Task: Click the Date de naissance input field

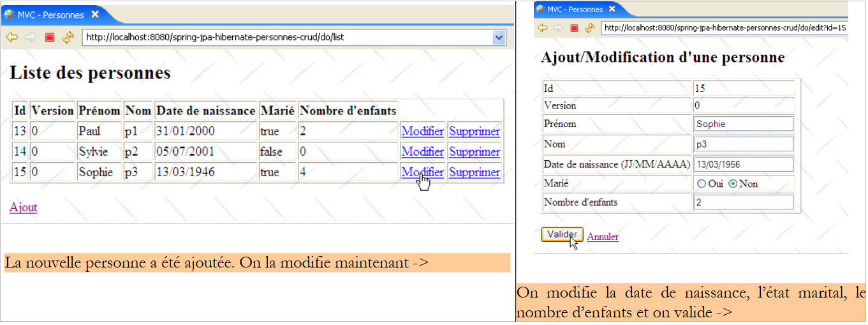Action: [744, 164]
